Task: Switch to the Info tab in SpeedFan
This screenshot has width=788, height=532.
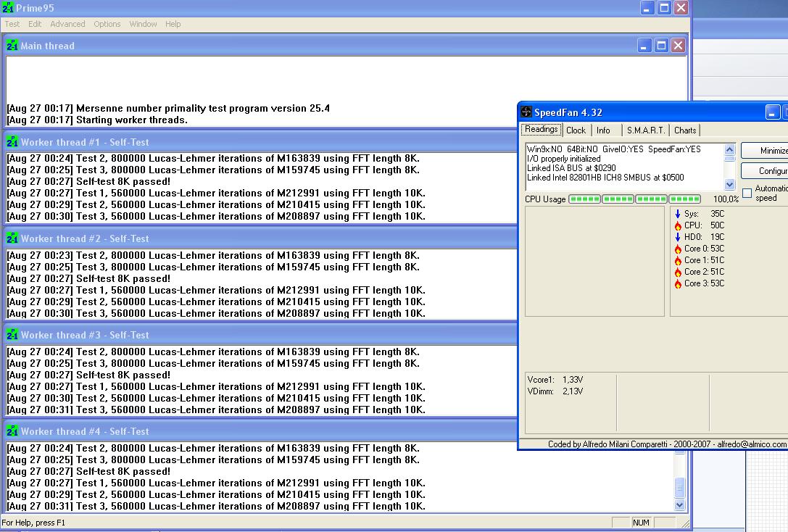Action: (x=603, y=130)
